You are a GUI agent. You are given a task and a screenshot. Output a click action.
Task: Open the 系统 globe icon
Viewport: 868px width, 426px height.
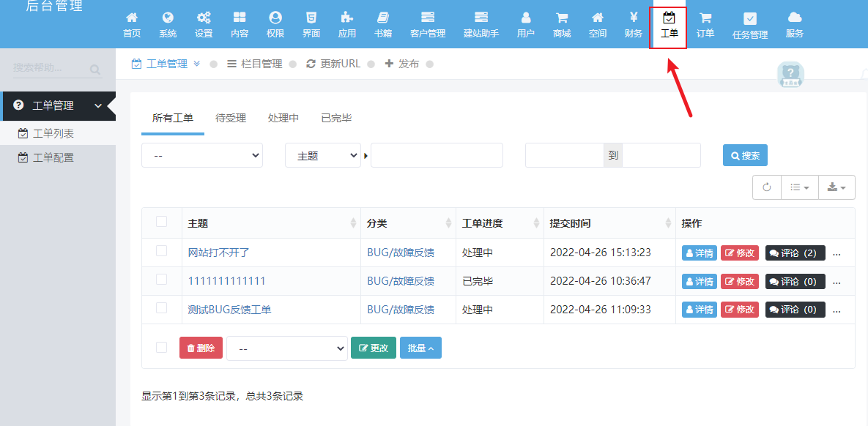tap(168, 18)
